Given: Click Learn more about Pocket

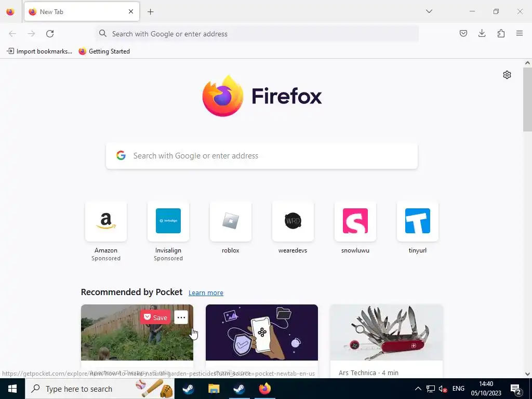Looking at the screenshot, I should coord(206,293).
